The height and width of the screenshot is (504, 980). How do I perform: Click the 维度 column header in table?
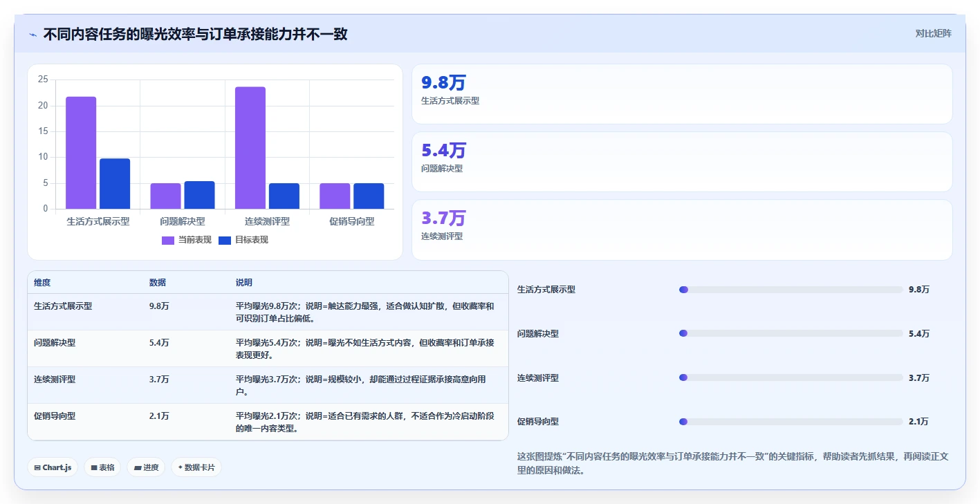tap(42, 283)
